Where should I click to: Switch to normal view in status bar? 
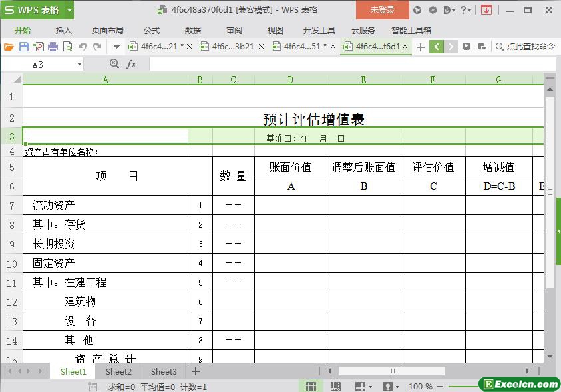pyautogui.click(x=311, y=386)
